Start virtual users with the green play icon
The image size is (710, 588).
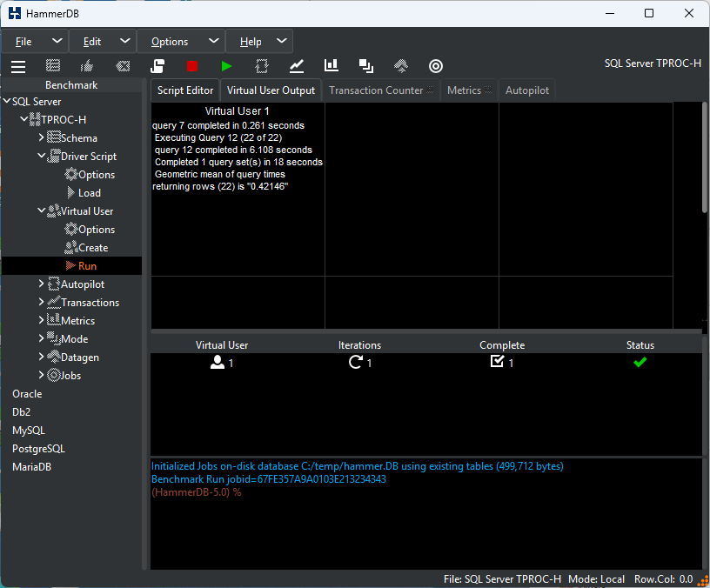click(227, 66)
